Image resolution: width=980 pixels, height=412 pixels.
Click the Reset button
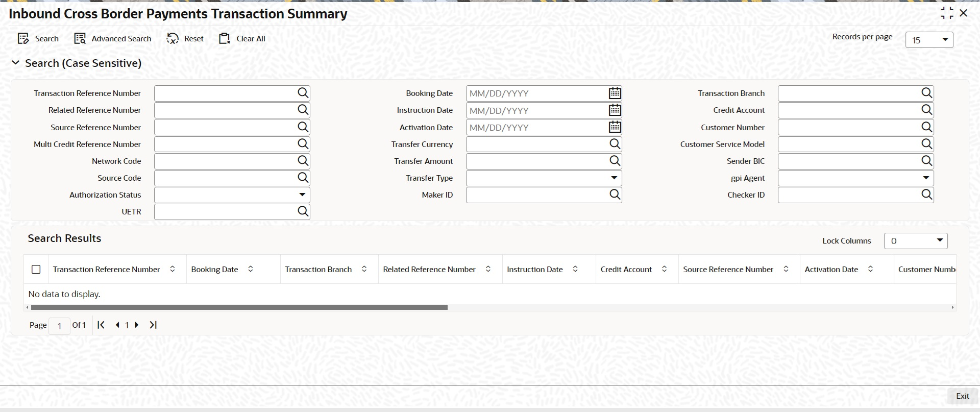point(185,39)
